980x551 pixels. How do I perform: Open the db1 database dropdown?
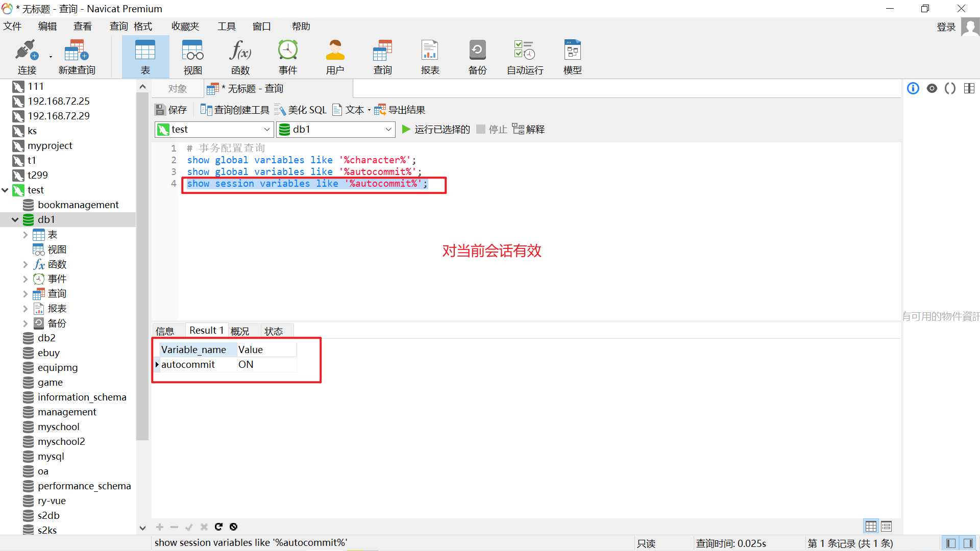pos(388,130)
